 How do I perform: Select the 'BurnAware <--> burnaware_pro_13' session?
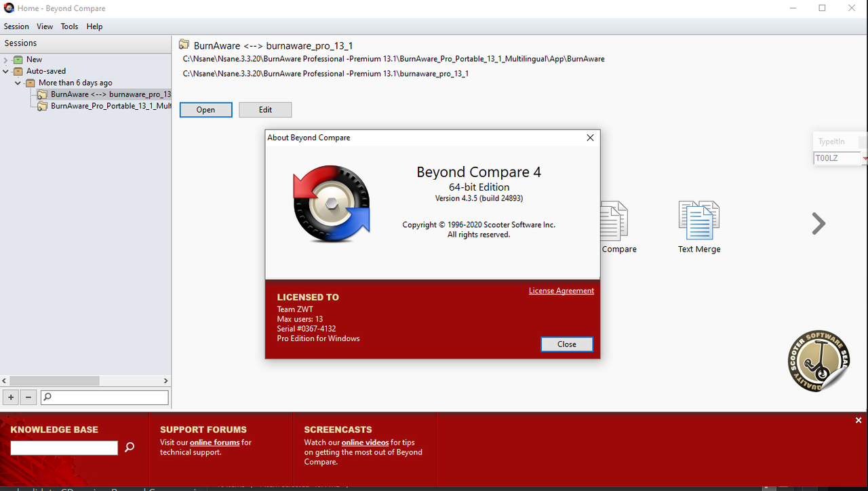pyautogui.click(x=111, y=94)
